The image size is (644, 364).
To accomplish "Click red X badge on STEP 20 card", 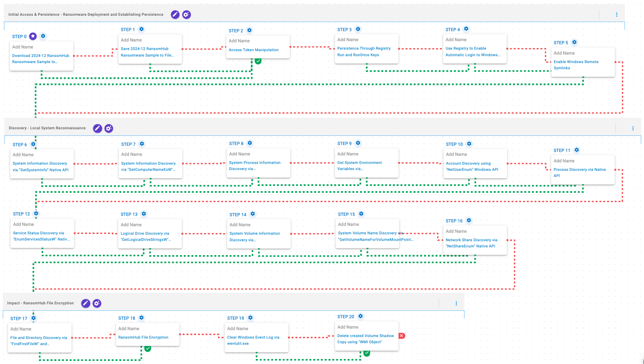I will click(402, 336).
